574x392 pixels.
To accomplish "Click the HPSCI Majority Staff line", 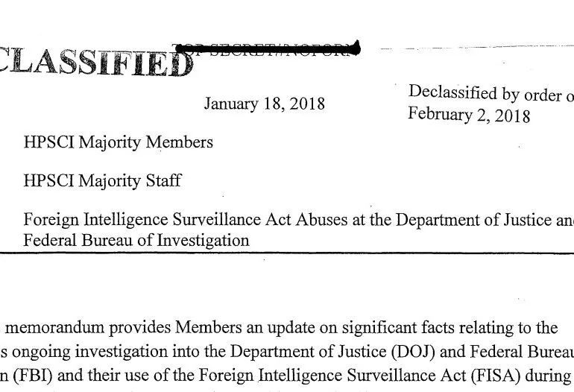I will pos(103,181).
